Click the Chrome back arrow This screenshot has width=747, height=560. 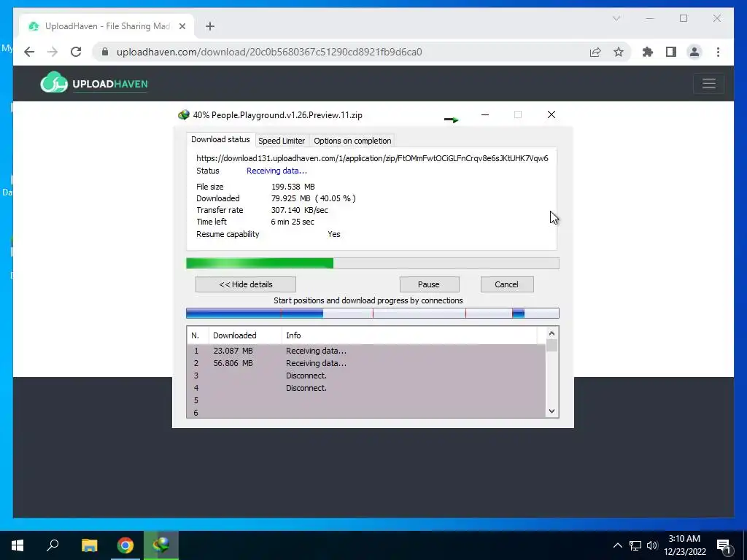(x=29, y=52)
